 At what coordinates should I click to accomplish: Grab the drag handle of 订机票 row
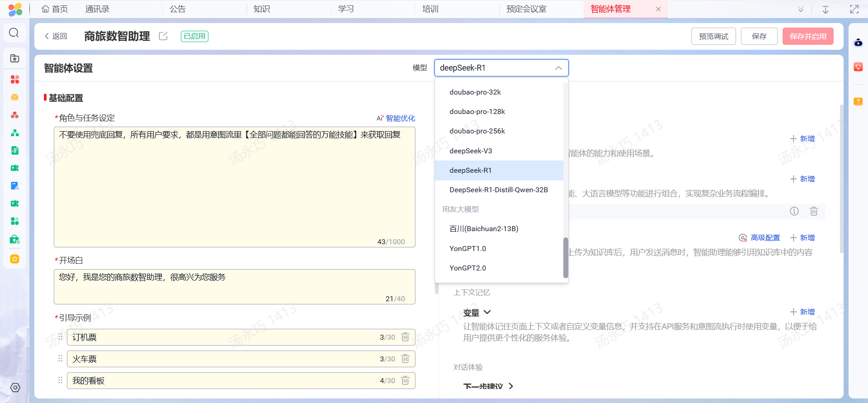click(x=60, y=337)
